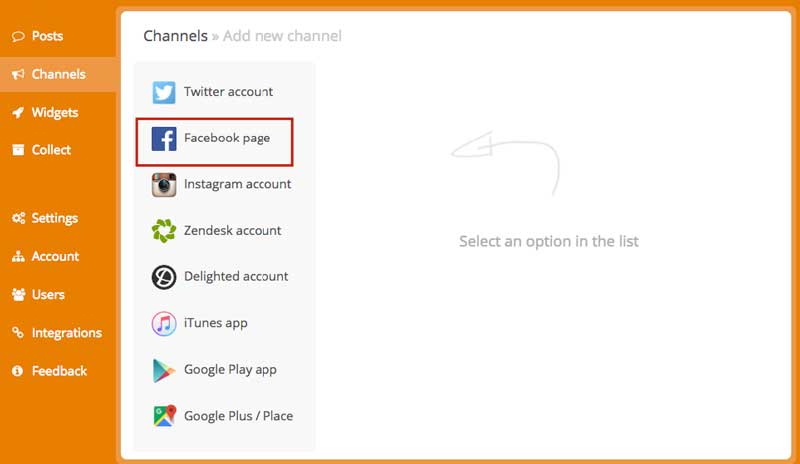Click the Google Maps pin icon
Viewport: 800px width, 464px height.
pos(165,416)
